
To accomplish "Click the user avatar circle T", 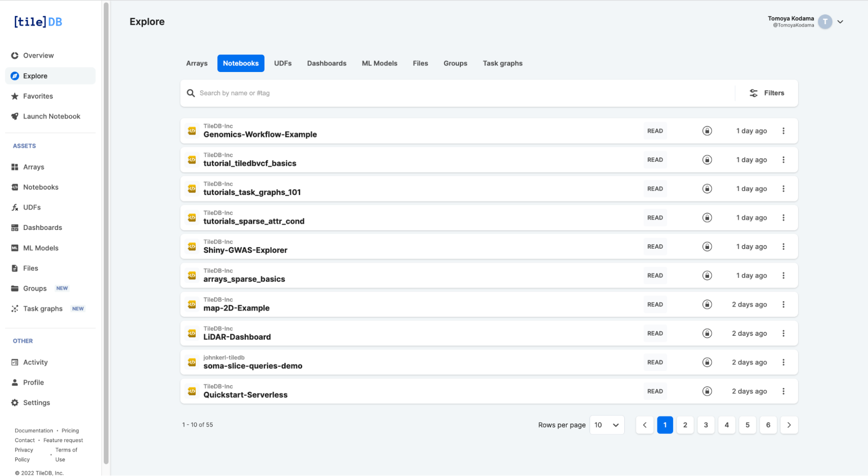I will [825, 22].
